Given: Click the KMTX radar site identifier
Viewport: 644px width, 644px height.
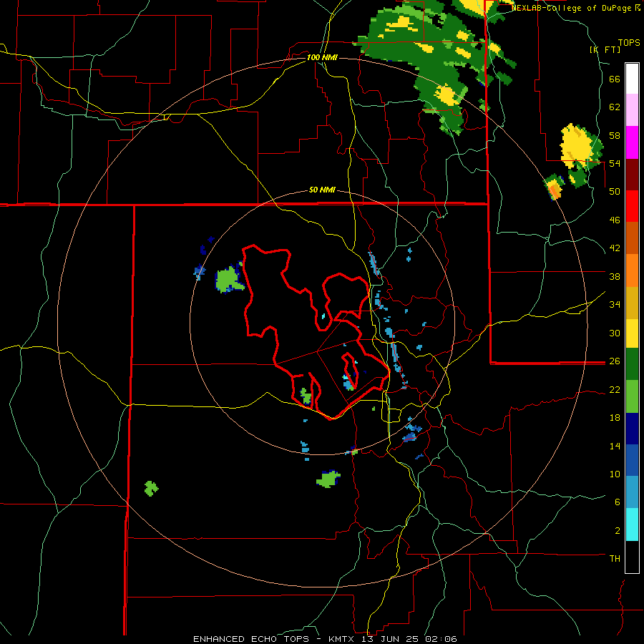Looking at the screenshot, I should pyautogui.click(x=341, y=639).
